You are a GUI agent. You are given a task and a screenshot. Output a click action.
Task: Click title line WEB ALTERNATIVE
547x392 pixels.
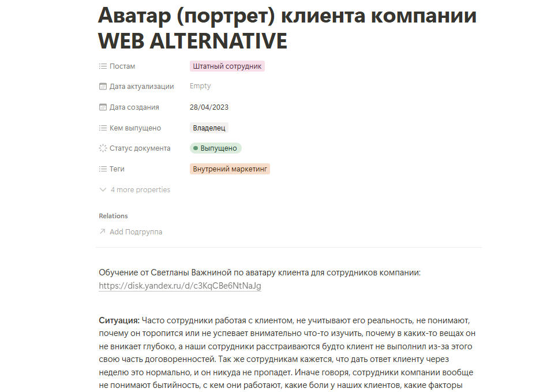coord(193,41)
